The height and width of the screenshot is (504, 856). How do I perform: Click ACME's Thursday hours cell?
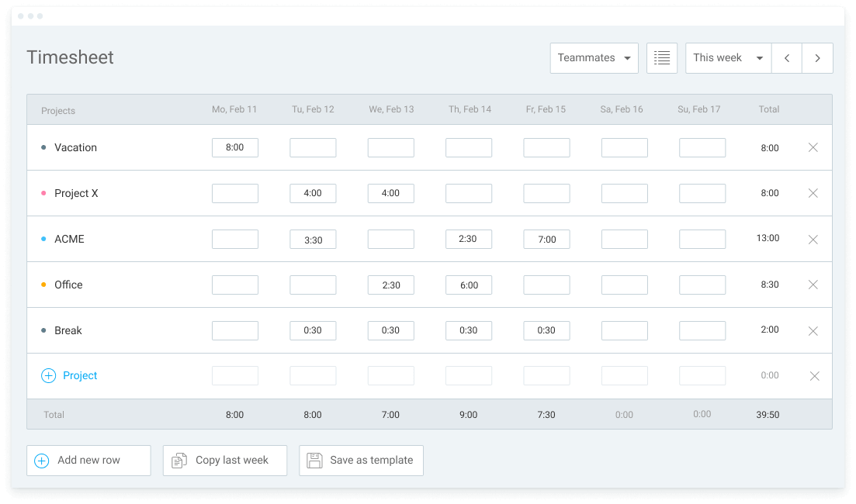(468, 239)
